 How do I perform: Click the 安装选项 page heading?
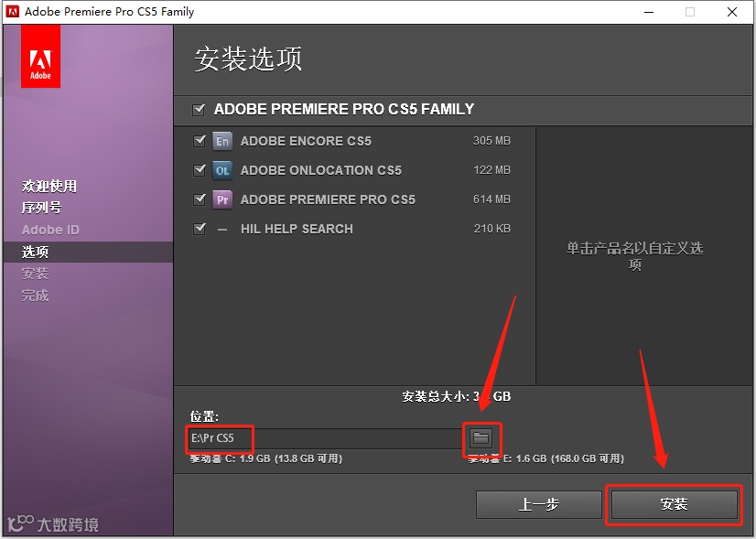(x=248, y=59)
